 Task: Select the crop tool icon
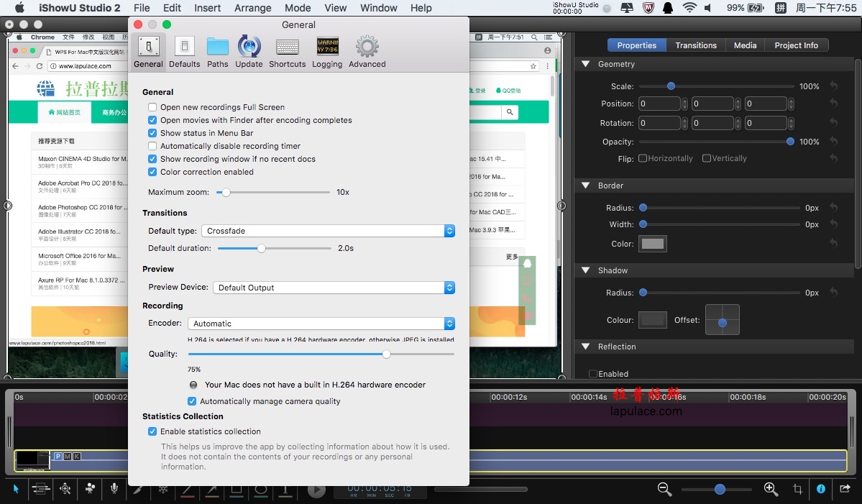(797, 489)
